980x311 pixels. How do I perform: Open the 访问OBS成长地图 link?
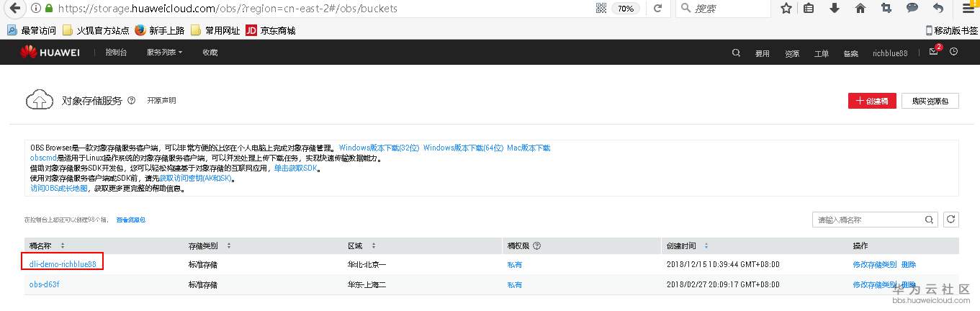pos(58,188)
